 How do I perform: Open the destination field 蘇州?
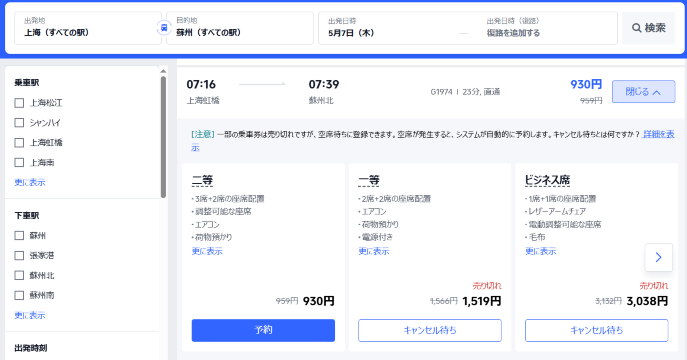[x=240, y=28]
